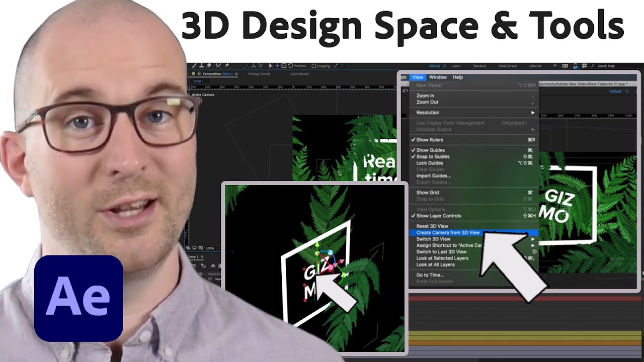This screenshot has width=644, height=362.
Task: Open Default workspace menu in inset window
Action: (x=615, y=92)
